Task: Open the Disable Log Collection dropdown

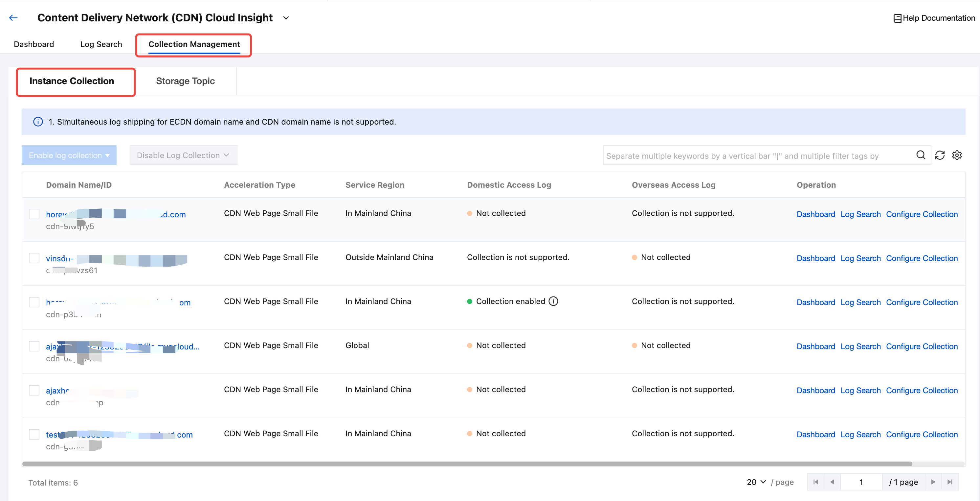Action: (x=183, y=155)
